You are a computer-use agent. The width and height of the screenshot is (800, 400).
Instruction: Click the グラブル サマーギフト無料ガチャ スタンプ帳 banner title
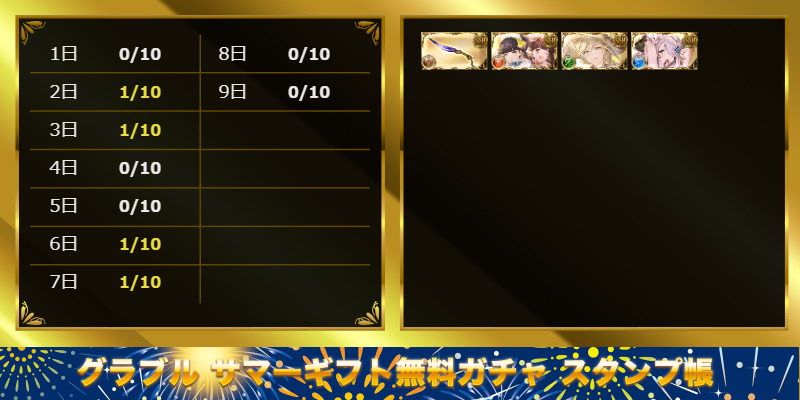coord(396,374)
